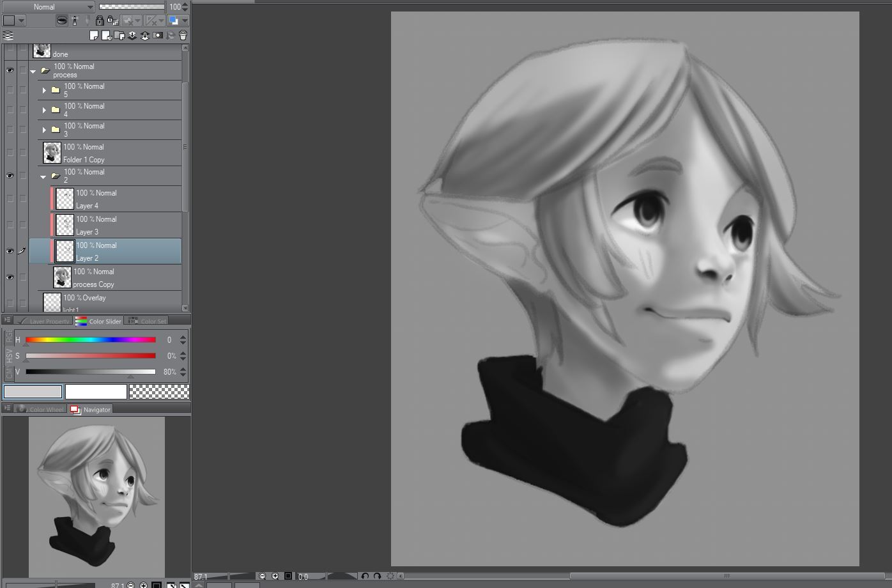This screenshot has height=588, width=892.
Task: Click canvas Fit to Screen icon
Action: [288, 576]
